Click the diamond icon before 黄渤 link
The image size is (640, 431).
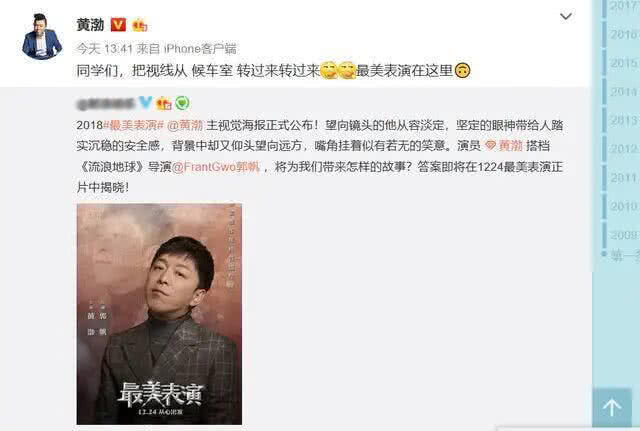tap(490, 145)
